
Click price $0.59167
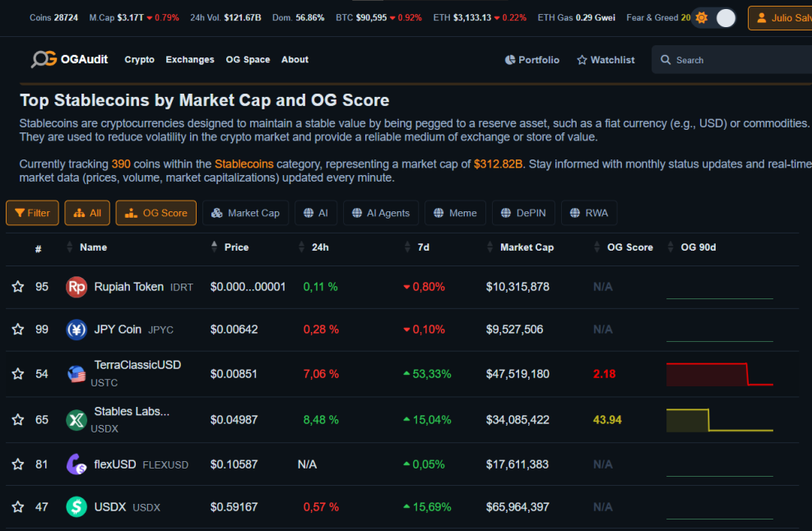point(234,506)
